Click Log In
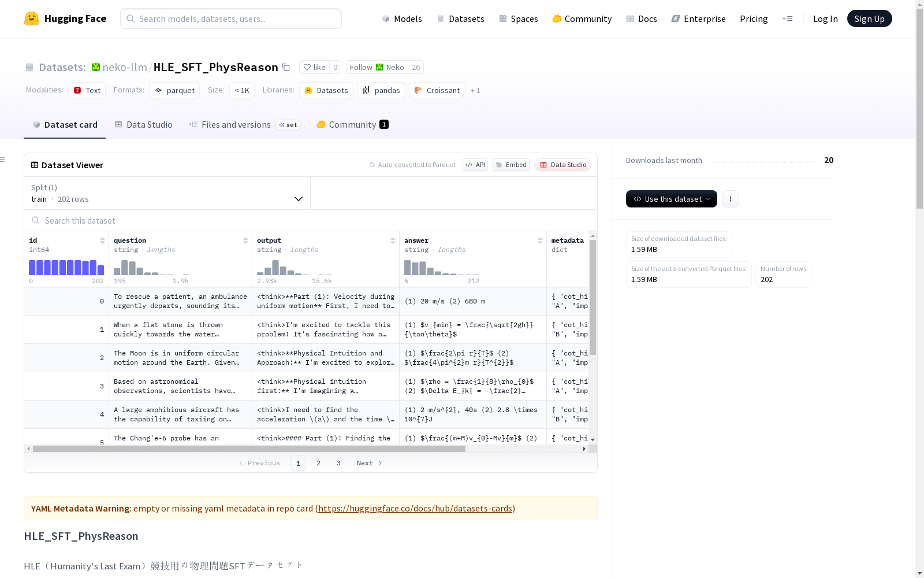The width and height of the screenshot is (924, 578). [825, 18]
